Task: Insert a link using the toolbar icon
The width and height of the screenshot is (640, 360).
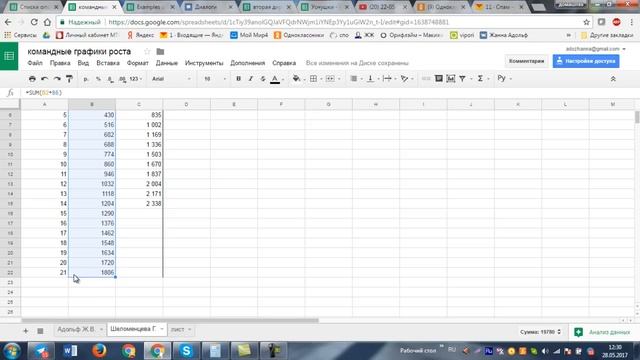Action: pos(426,79)
